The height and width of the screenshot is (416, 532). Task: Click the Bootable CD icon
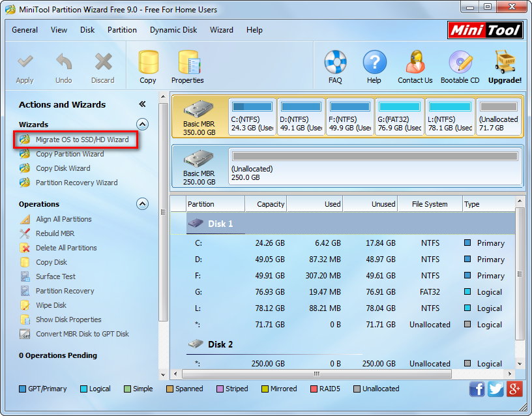click(460, 62)
